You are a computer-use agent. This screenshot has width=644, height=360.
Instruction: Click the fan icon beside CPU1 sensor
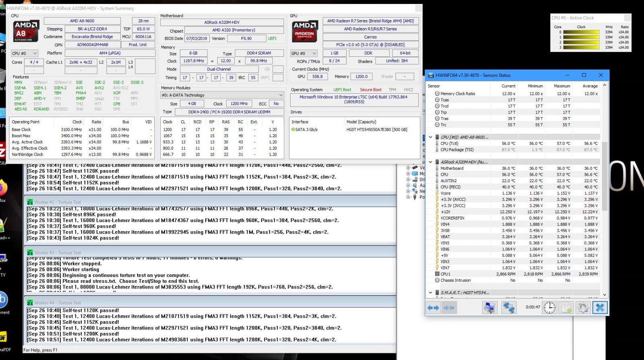tap(437, 274)
